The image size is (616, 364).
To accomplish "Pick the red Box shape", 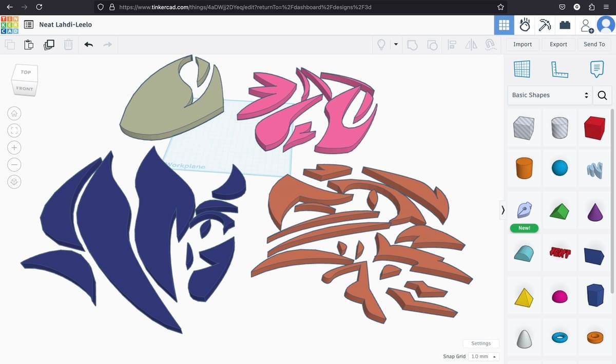I will click(x=594, y=128).
